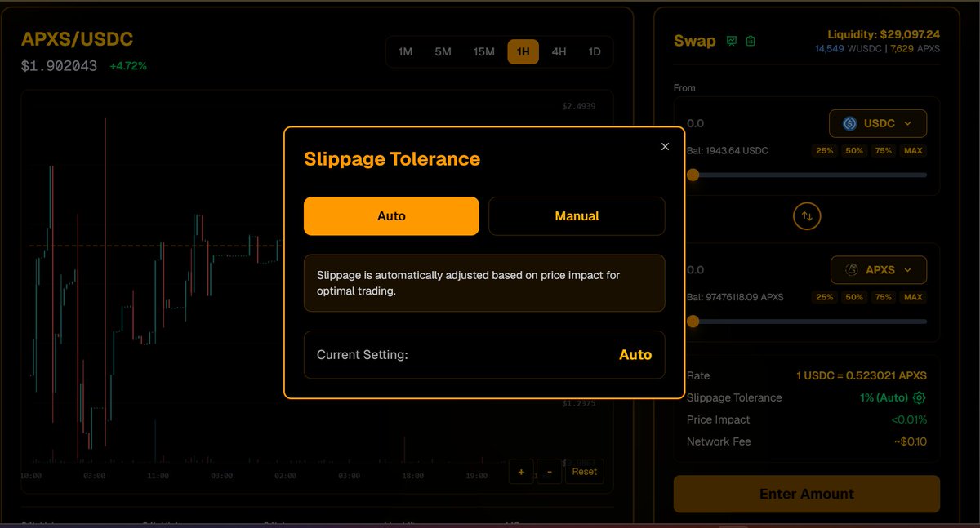Click the APXS amount slider handle
The image size is (980, 528).
point(693,322)
